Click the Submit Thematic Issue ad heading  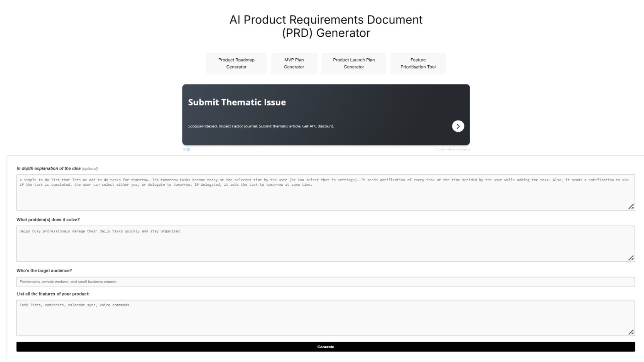237,102
